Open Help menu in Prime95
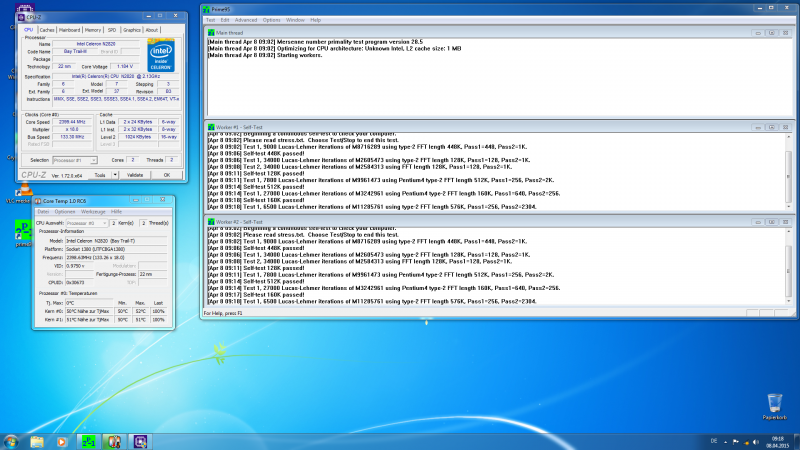 [315, 20]
